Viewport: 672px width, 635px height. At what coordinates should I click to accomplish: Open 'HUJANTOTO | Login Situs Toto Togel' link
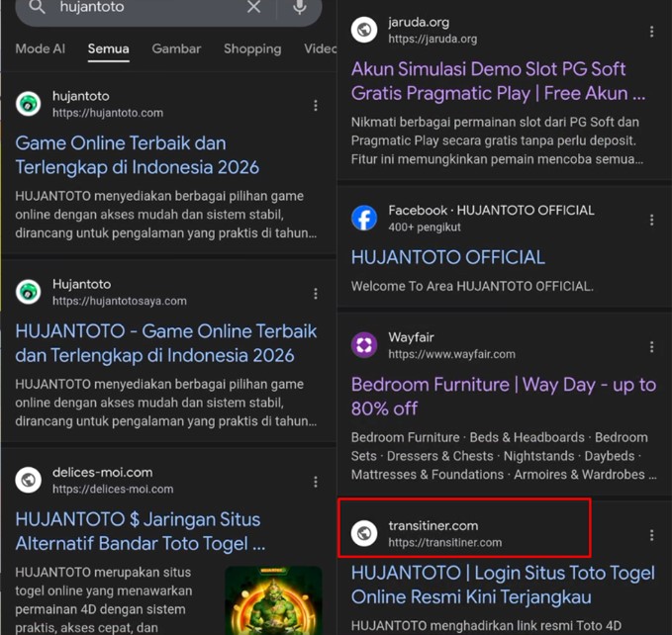[503, 585]
